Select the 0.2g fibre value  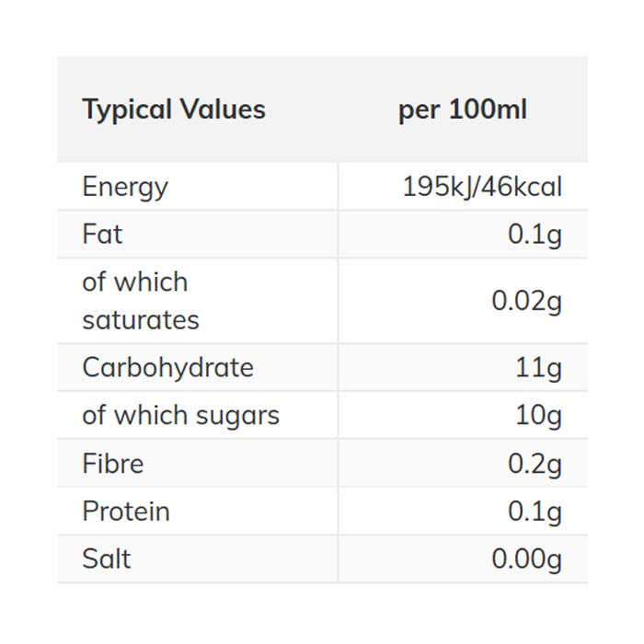(x=535, y=463)
